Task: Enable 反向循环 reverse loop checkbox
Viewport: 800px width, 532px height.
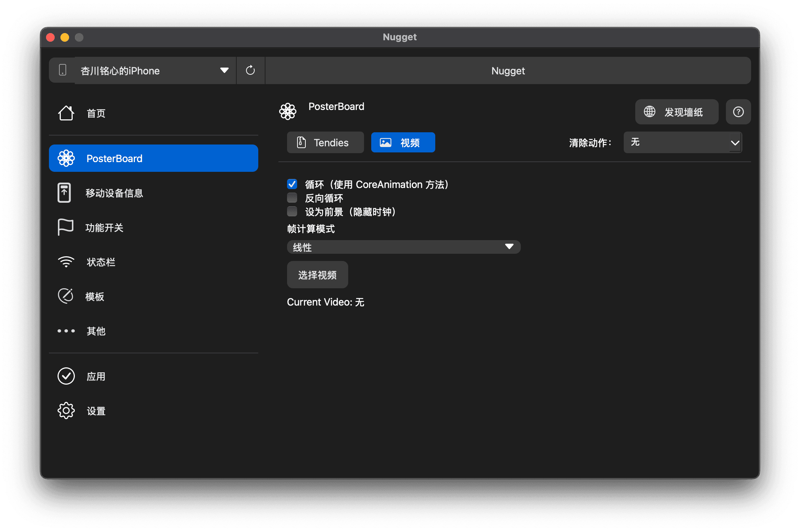Action: click(x=292, y=198)
